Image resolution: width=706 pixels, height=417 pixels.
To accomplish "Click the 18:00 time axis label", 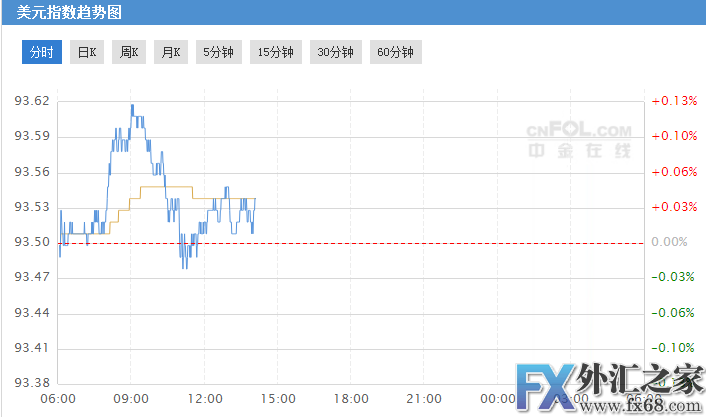I will (x=350, y=399).
